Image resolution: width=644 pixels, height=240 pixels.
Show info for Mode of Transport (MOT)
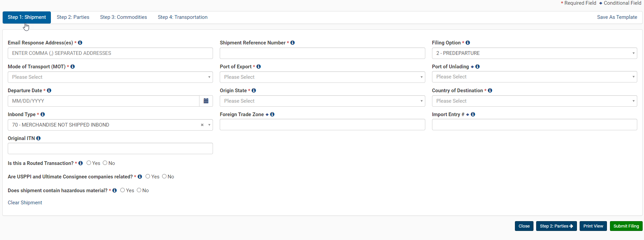point(72,67)
